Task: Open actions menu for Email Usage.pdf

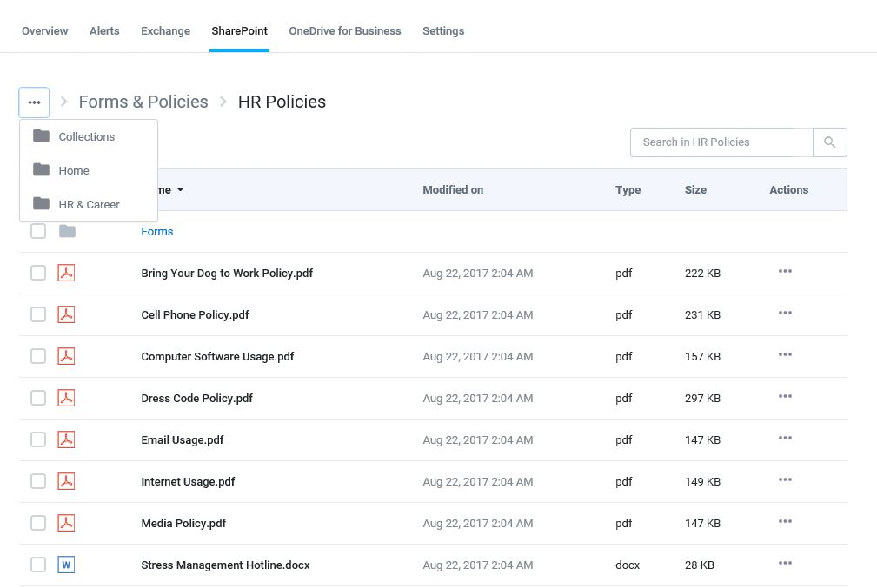Action: (785, 438)
